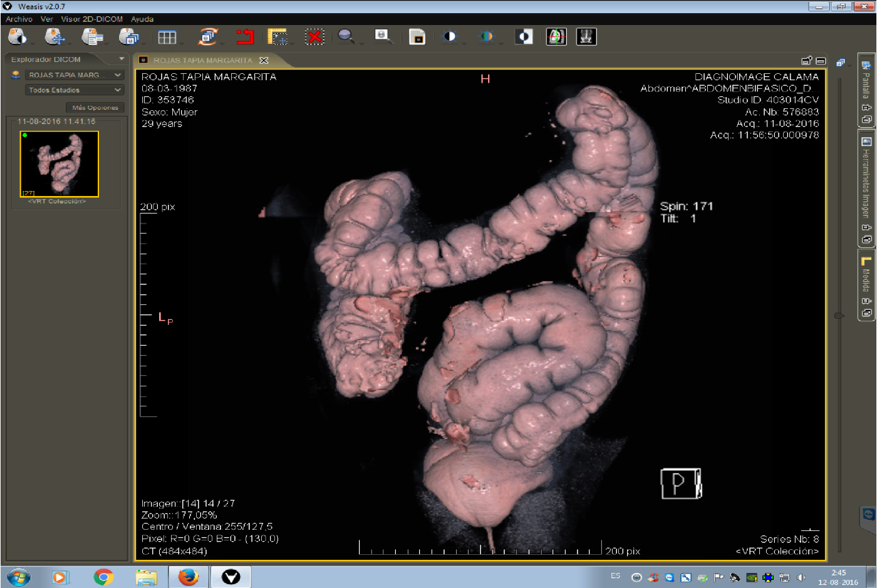Click the vertical image scroll slider handle

[x=839, y=316]
